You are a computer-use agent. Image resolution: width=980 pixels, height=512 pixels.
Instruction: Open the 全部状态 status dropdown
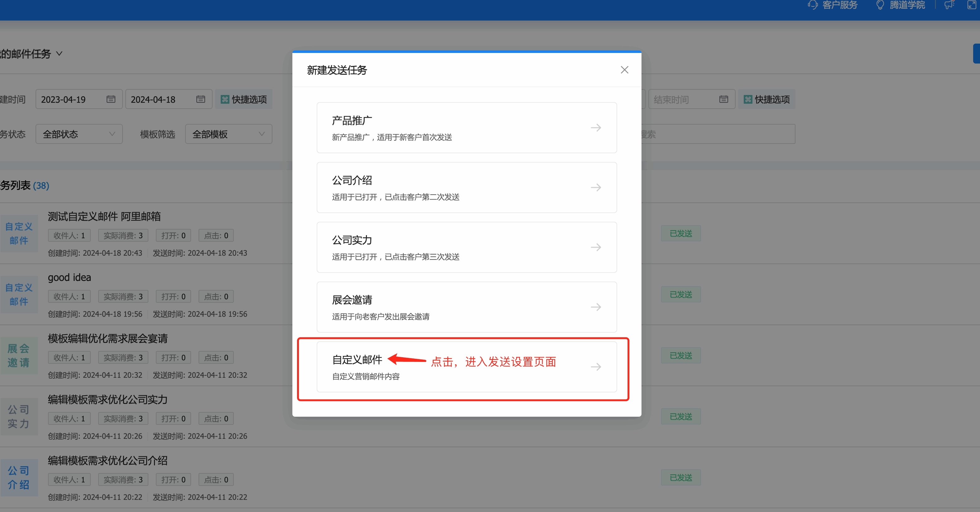click(79, 134)
